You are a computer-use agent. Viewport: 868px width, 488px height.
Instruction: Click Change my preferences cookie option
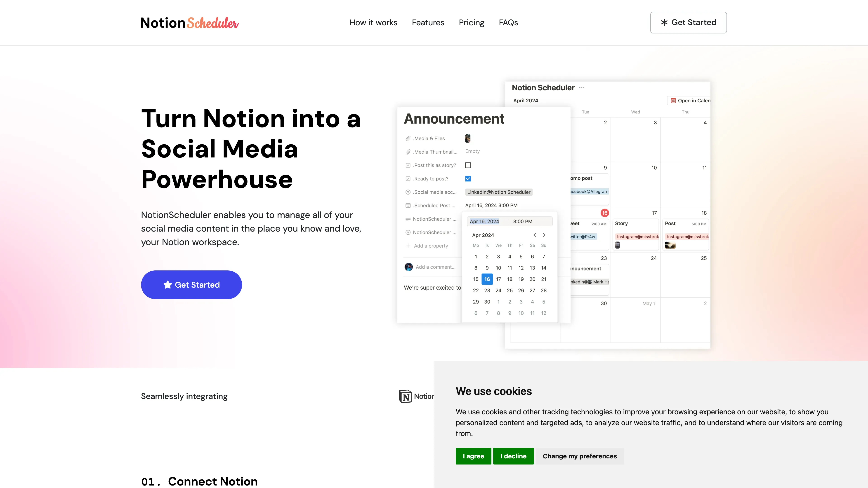coord(580,456)
